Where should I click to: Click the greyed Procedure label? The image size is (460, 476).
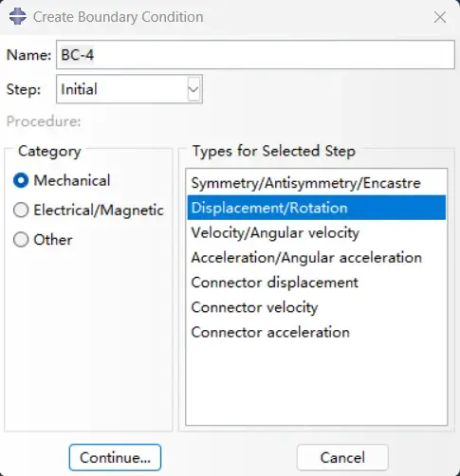pos(44,121)
